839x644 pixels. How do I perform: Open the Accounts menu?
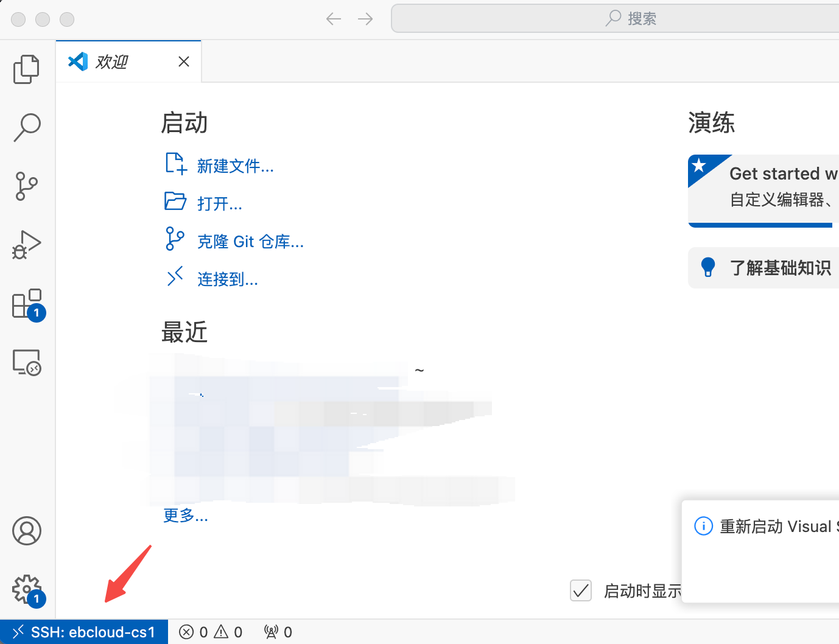coord(26,531)
